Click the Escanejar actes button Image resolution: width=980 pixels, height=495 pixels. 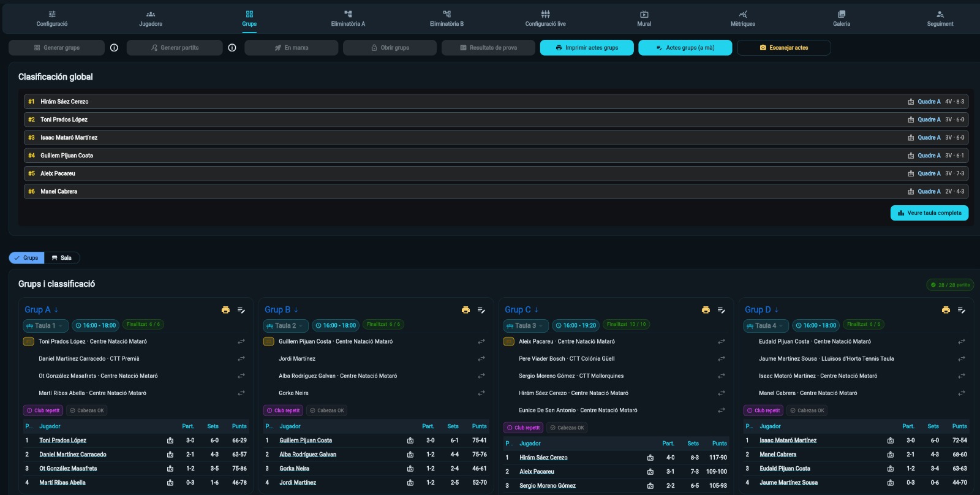point(783,48)
